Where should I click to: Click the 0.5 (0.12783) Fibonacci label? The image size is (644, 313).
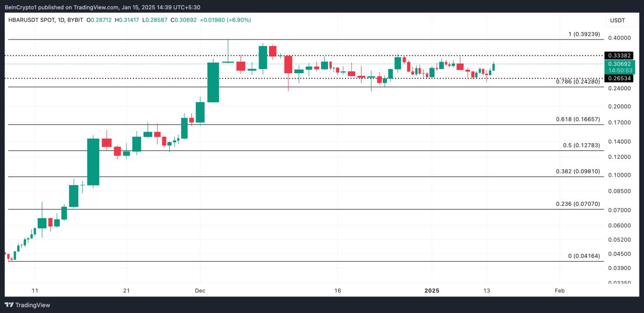coord(581,145)
